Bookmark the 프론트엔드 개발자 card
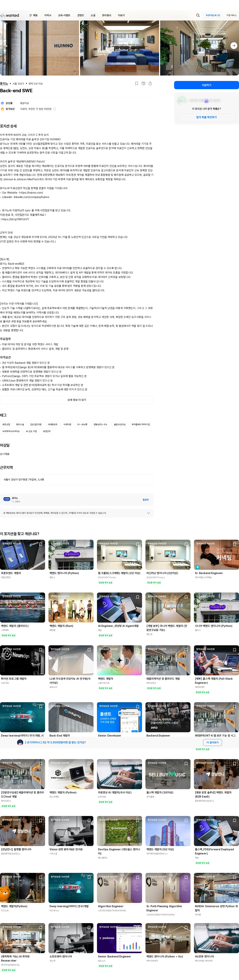 click(41, 544)
